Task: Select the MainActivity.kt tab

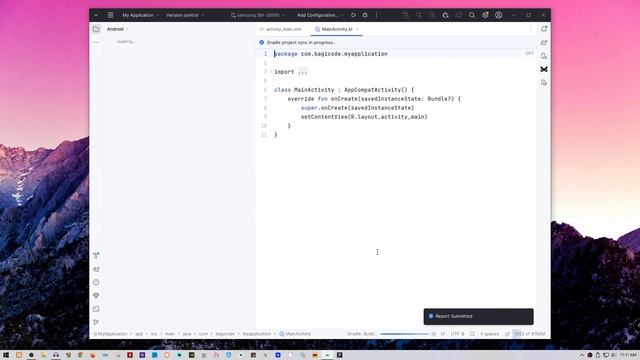Action: (x=337, y=29)
